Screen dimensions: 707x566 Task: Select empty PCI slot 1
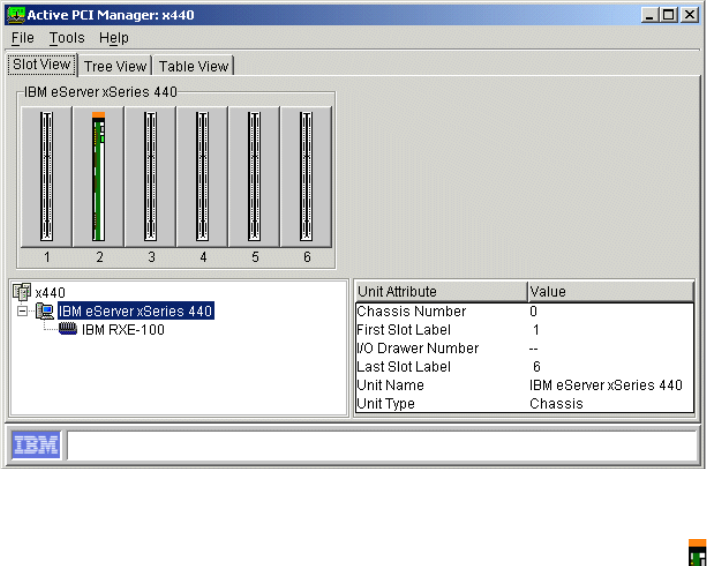[x=47, y=176]
